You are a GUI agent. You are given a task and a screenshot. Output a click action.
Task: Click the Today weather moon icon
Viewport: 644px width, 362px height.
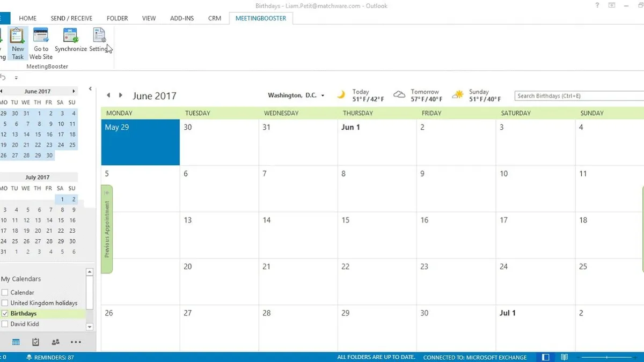pos(341,95)
